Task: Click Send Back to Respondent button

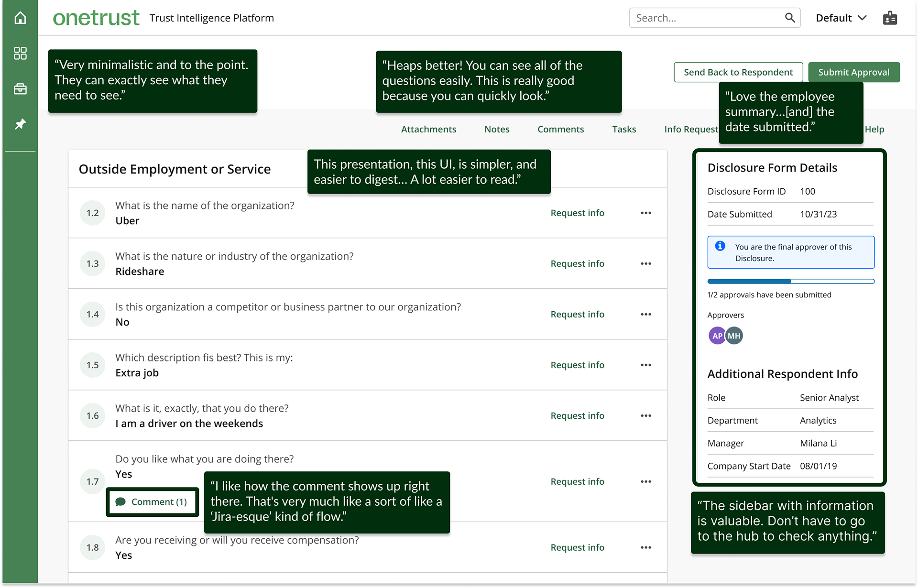Action: pos(738,72)
